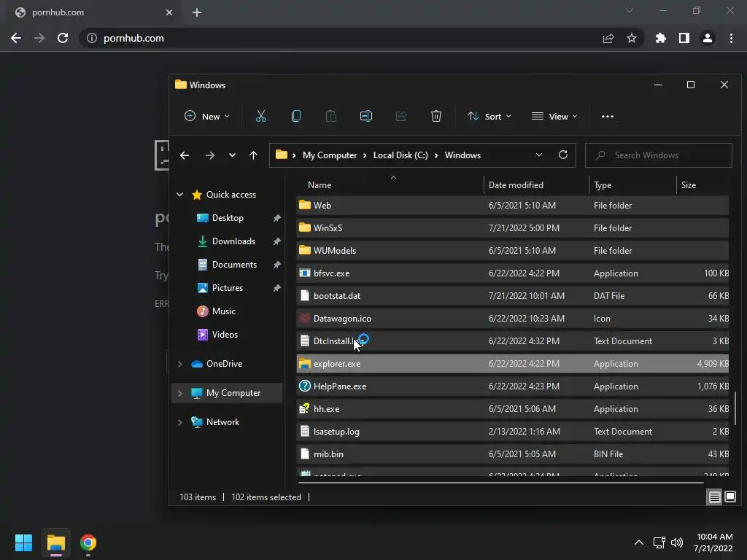Click Windows in the address breadcrumb
Screen dimensions: 747x560
462,155
